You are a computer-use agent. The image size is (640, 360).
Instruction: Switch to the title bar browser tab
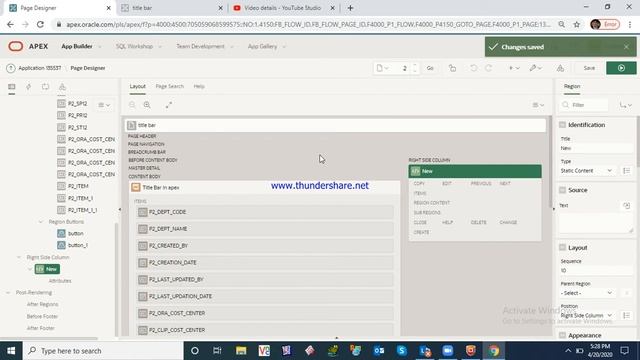coord(172,8)
